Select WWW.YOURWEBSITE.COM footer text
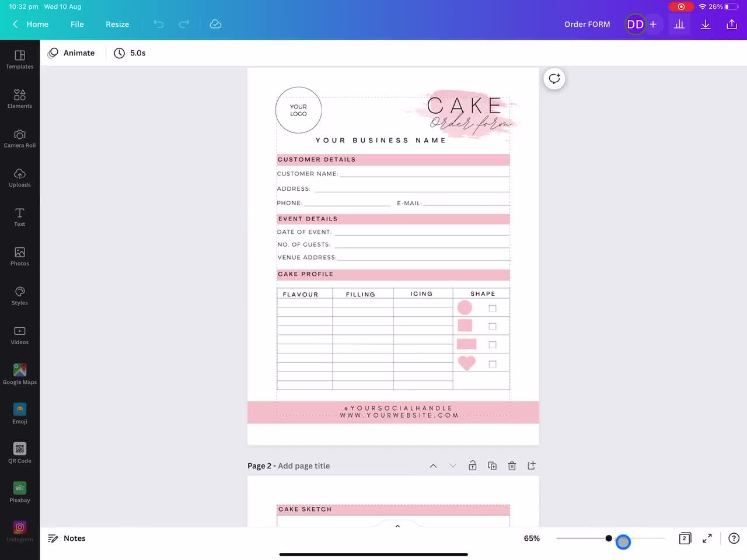The width and height of the screenshot is (747, 560). 399,415
